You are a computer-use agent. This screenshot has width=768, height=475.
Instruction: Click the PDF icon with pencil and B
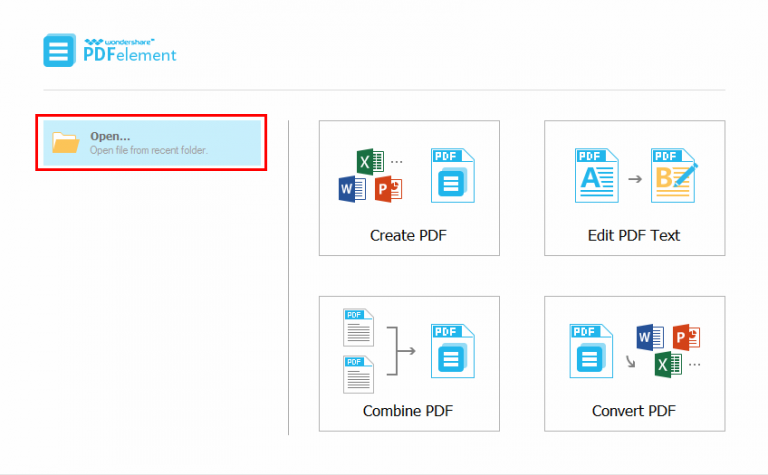[x=674, y=176]
